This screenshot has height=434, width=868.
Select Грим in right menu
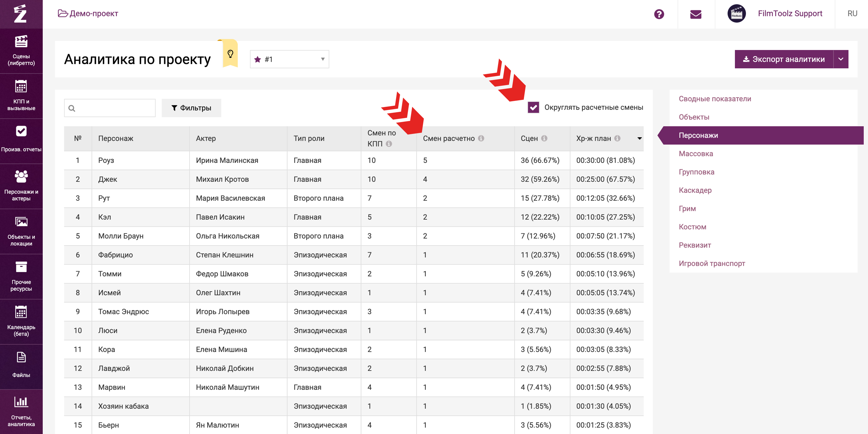tap(687, 208)
